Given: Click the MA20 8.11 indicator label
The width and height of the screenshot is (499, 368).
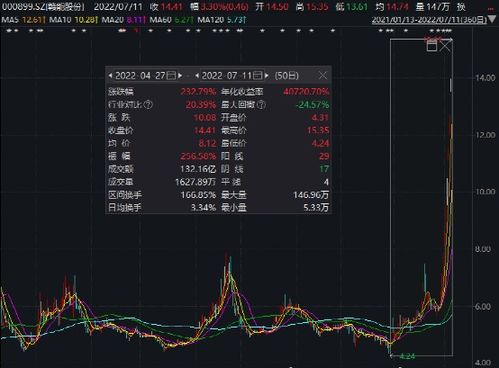Looking at the screenshot, I should (124, 20).
